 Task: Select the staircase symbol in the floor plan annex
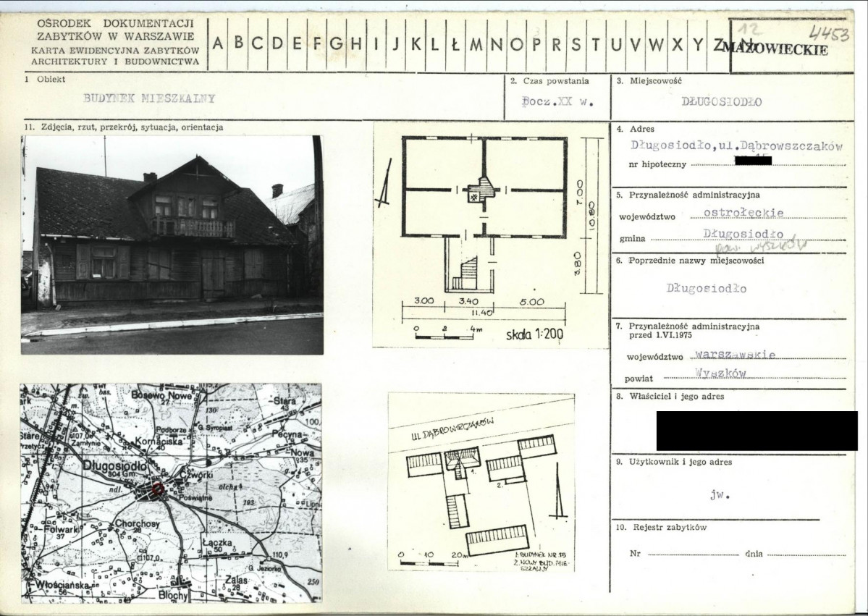coord(465,273)
